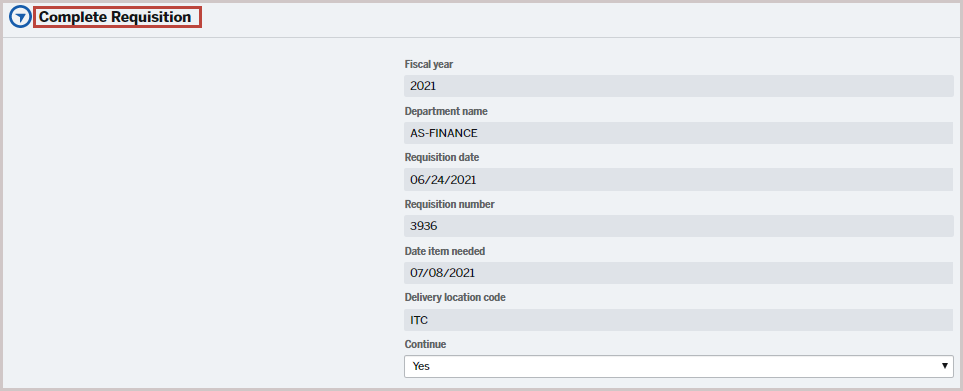Click the Continue label above the dropdown
Viewport: 963px width, 391px height.
425,344
